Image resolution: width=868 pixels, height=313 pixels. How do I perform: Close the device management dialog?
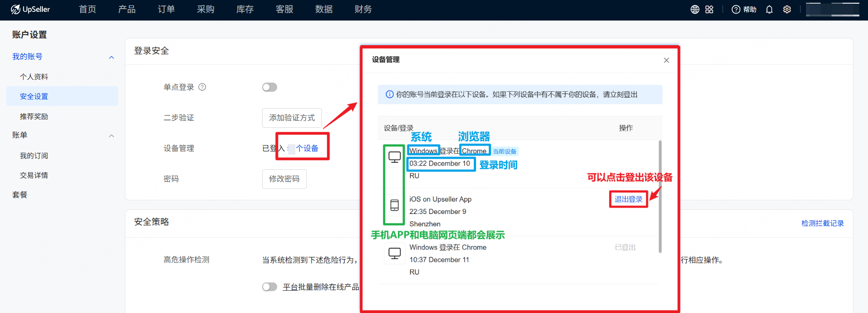666,60
